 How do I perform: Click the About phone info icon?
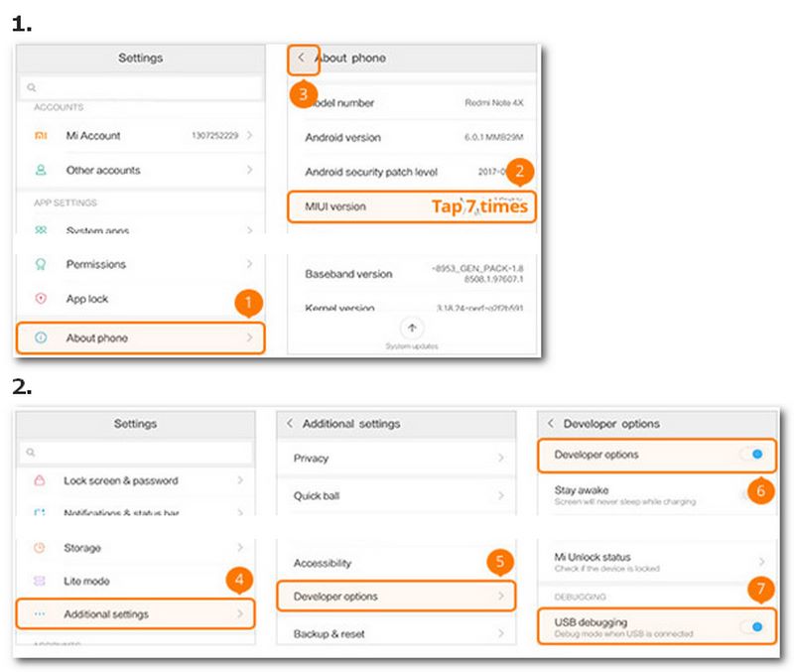click(x=40, y=338)
